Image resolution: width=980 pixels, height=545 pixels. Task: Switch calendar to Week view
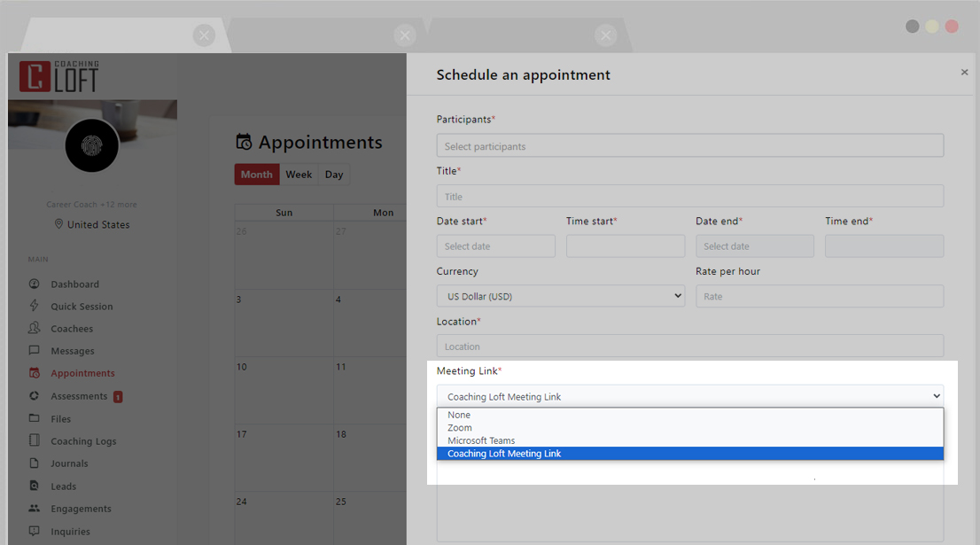tap(299, 175)
